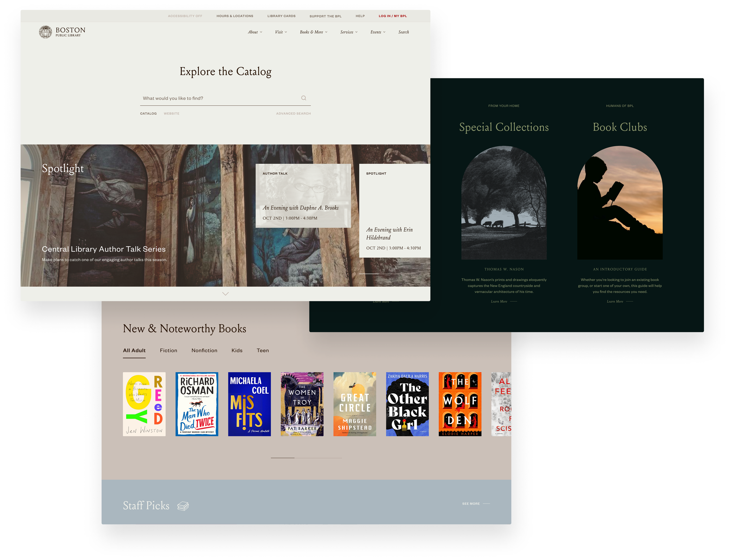Select the Teen books tab
This screenshot has width=729, height=560.
click(x=262, y=350)
